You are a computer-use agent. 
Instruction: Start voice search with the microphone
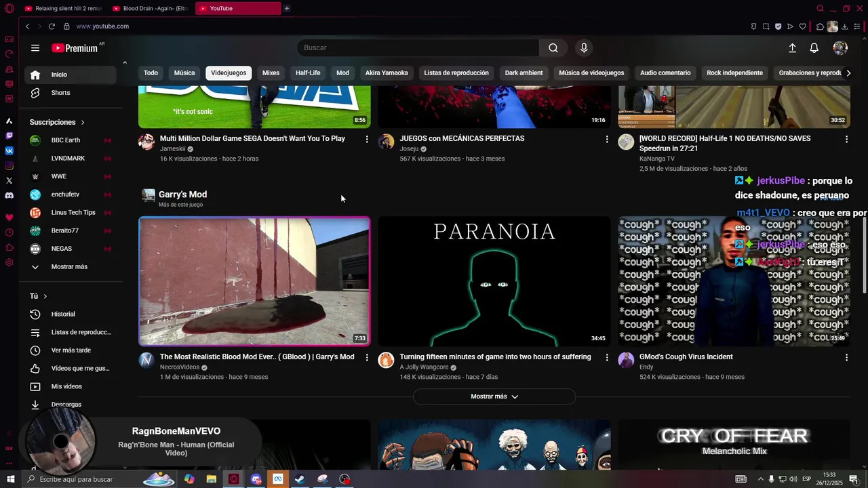584,48
